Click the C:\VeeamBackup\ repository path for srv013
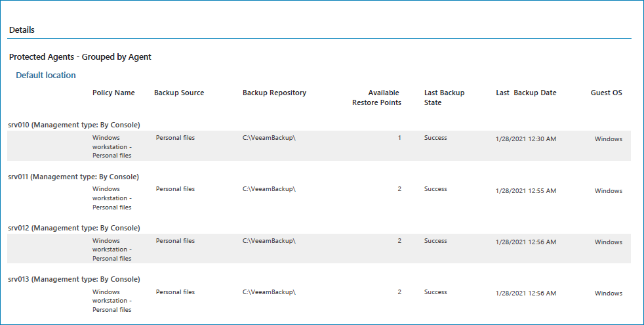This screenshot has height=325, width=644. pyautogui.click(x=269, y=292)
